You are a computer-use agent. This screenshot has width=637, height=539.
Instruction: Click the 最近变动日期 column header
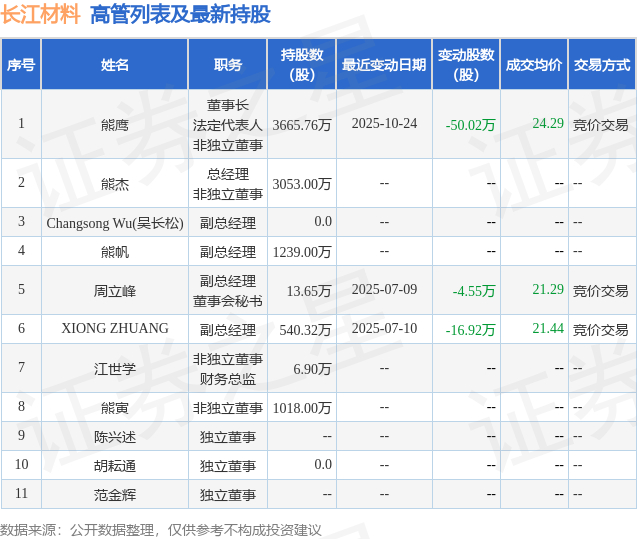tap(384, 65)
